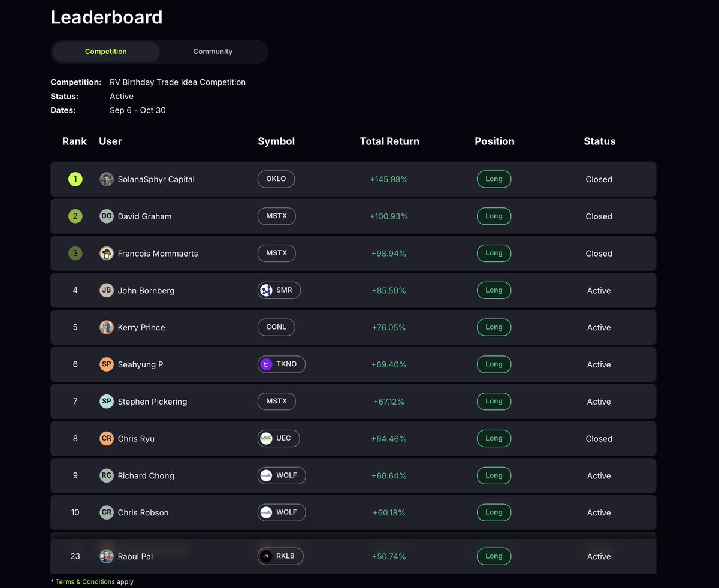Viewport: 719px width, 588px height.
Task: Click the Active status in Seahyung P's row
Action: 599,364
